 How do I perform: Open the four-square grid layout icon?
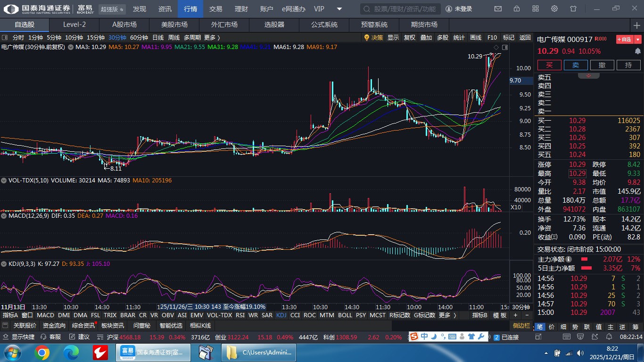coord(536,9)
